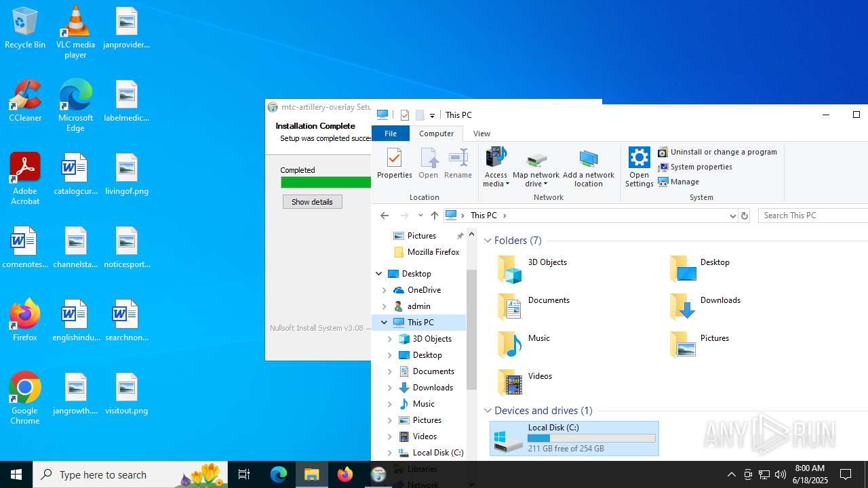Open Customize Quick Access Toolbar dropdown
This screenshot has height=488, width=868.
click(432, 115)
